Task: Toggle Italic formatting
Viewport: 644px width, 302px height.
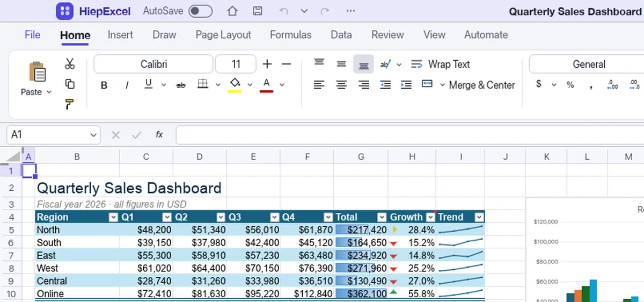Action: [x=127, y=85]
